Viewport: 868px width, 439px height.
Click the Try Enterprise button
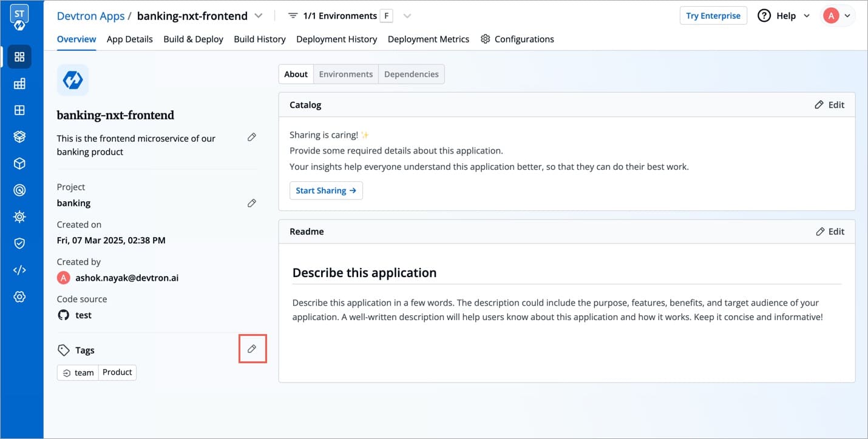click(x=713, y=16)
